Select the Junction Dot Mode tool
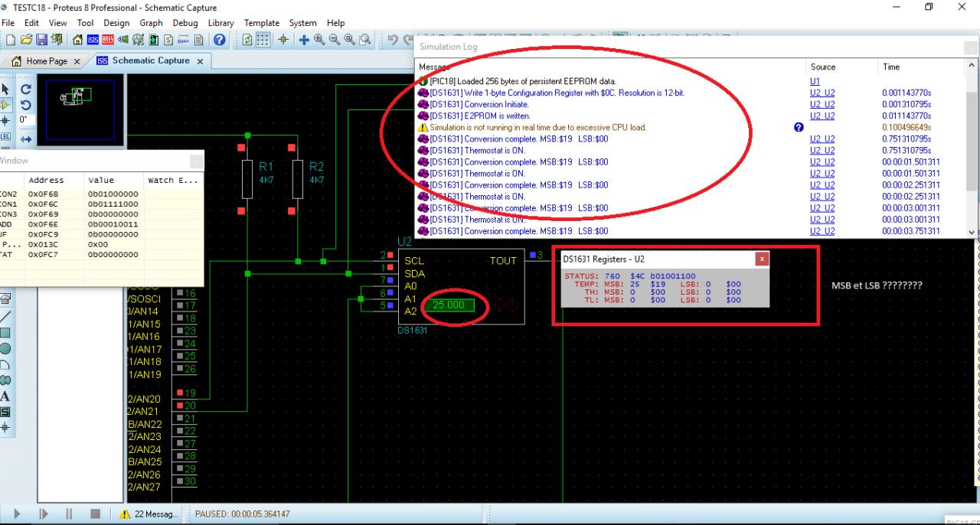 pos(6,120)
